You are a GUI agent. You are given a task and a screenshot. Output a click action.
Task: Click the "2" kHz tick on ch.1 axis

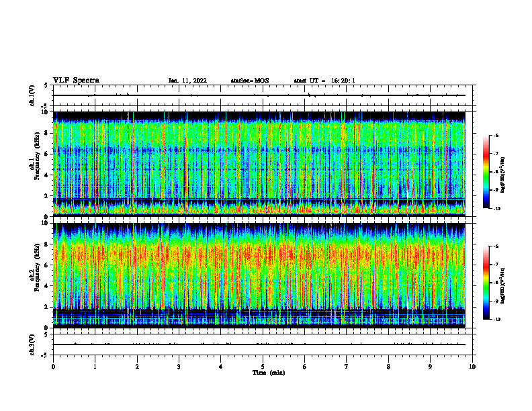click(x=46, y=196)
